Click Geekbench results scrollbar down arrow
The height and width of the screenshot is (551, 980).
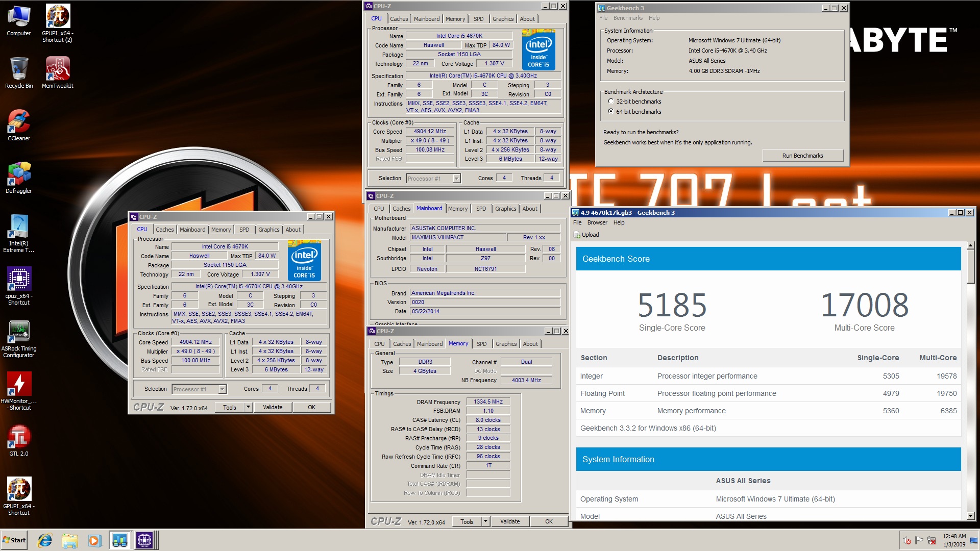pyautogui.click(x=971, y=516)
